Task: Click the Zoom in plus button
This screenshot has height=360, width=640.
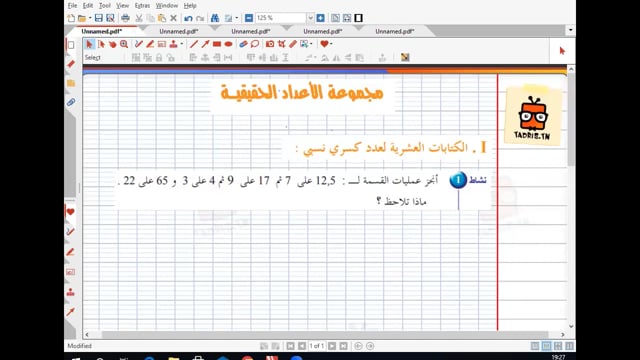Action: click(x=320, y=18)
